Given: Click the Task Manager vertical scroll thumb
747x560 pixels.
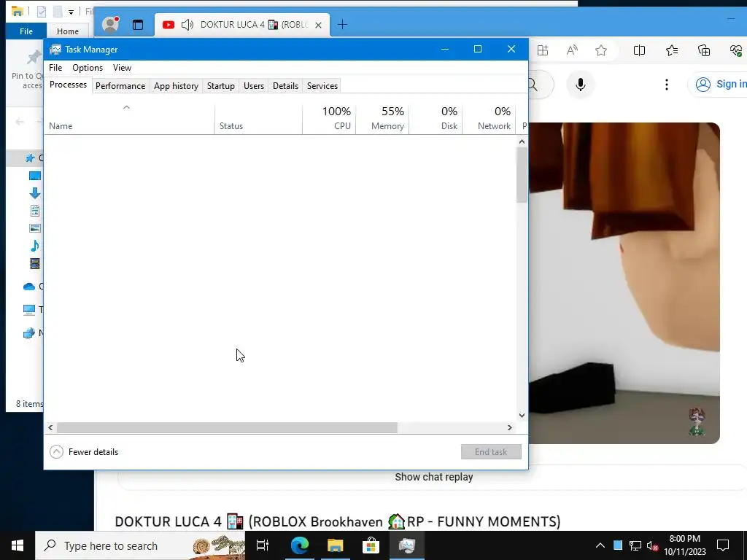Looking at the screenshot, I should 522,175.
